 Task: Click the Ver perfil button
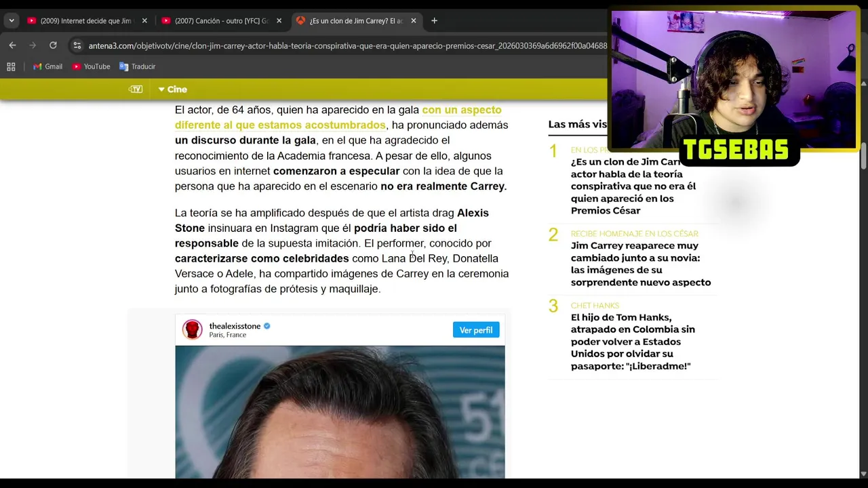[476, 330]
